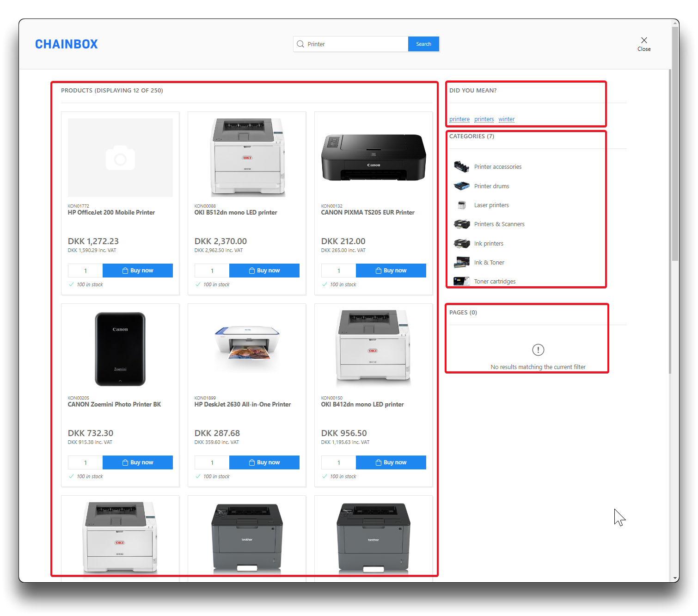Open OKI B412dn mono LED printer title
This screenshot has height=616, width=698.
362,405
